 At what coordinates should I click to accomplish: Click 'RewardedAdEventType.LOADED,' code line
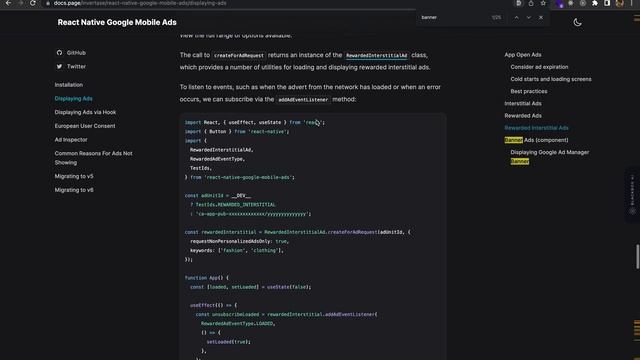click(x=238, y=324)
